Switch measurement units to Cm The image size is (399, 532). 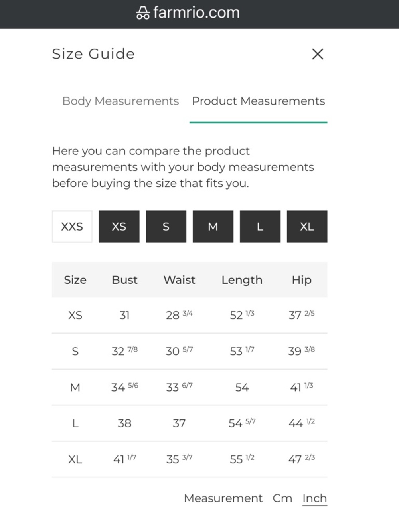(x=282, y=498)
